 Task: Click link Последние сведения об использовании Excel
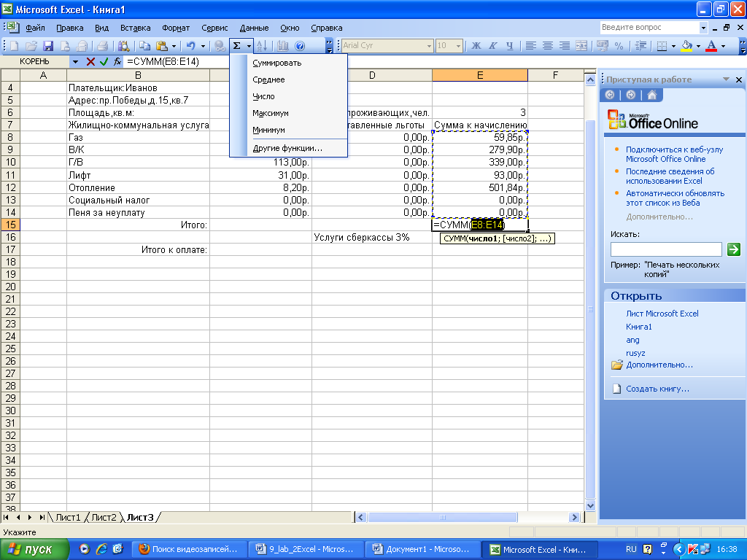(670, 176)
